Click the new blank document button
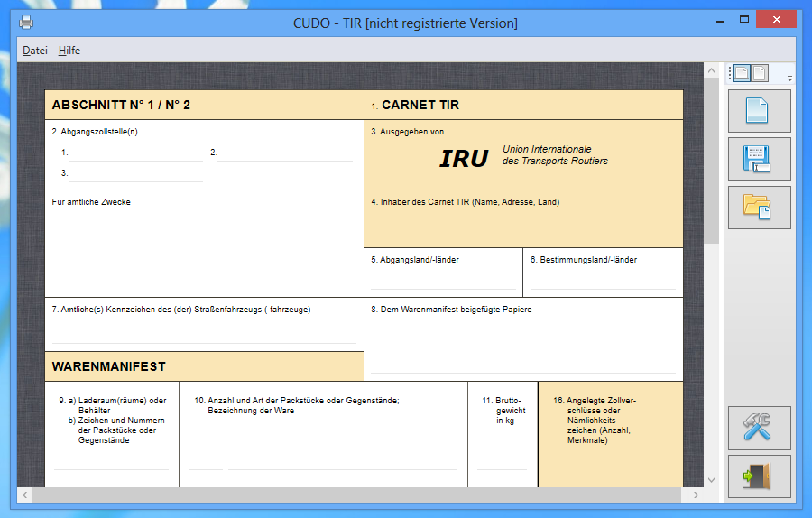The image size is (812, 518). point(759,111)
